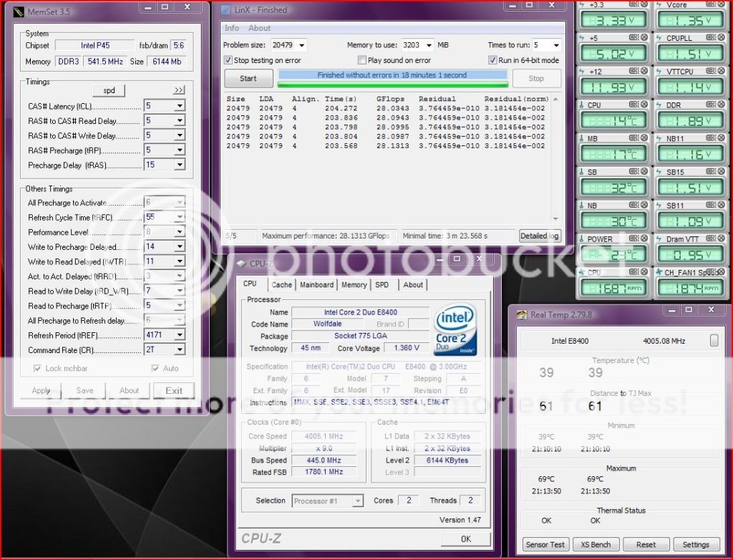The width and height of the screenshot is (733, 560).
Task: Open the config icon on the VTTCPU tile
Action: [711, 71]
